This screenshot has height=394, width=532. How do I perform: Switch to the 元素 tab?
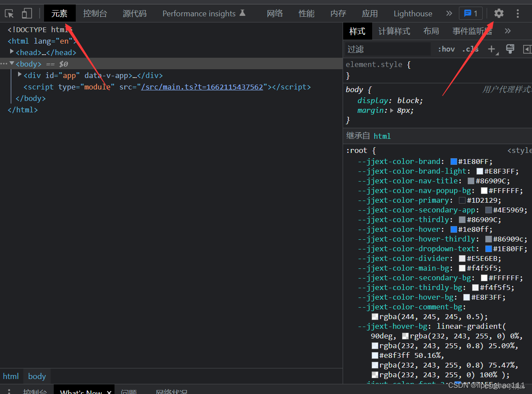click(59, 13)
